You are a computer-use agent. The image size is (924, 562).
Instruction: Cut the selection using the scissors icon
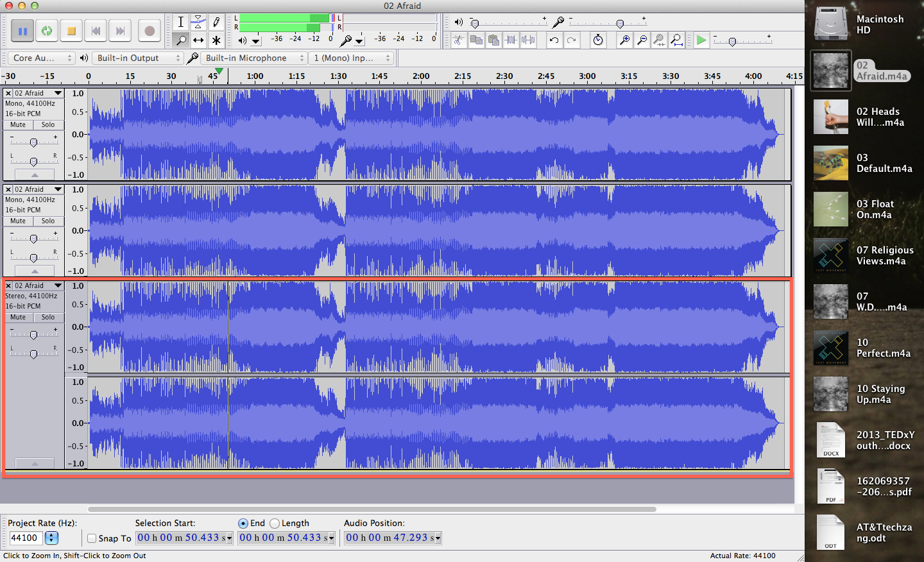pos(458,40)
